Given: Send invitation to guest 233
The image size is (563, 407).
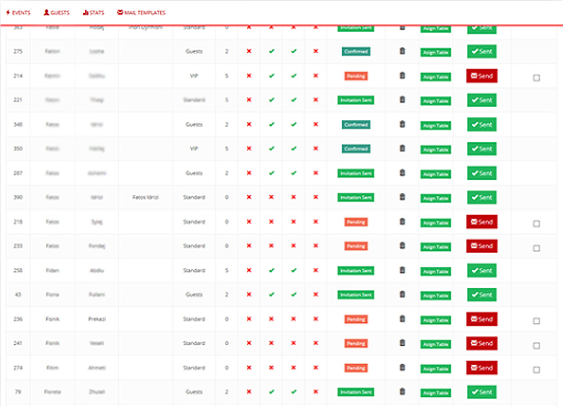Looking at the screenshot, I should 481,246.
